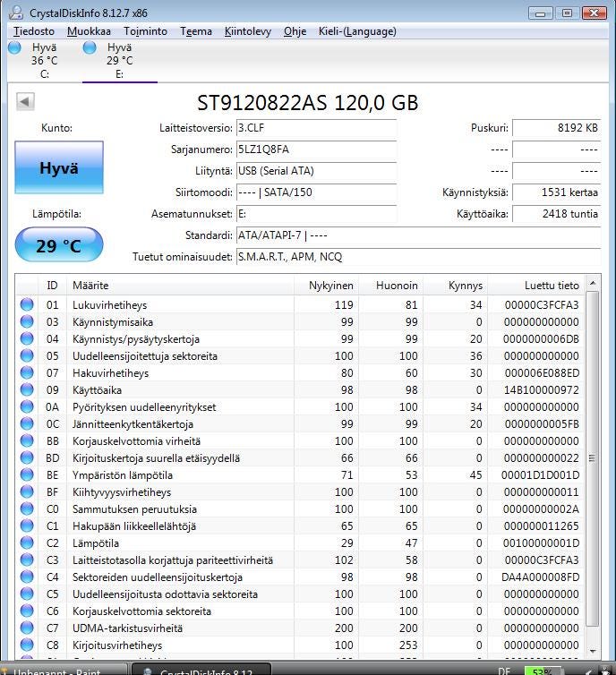Screen dimensions: 616x675
Task: Click the ID column header
Action: [x=52, y=286]
